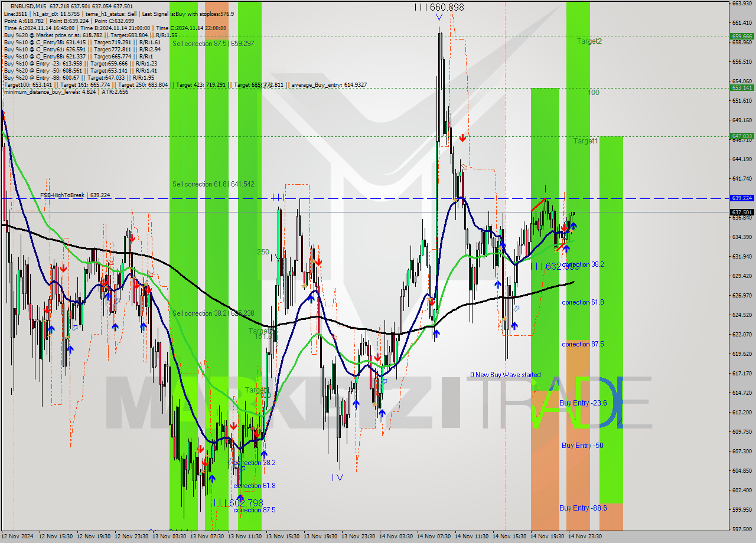The height and width of the screenshot is (543, 756).
Task: Click the green 250 level label
Action: click(x=263, y=252)
